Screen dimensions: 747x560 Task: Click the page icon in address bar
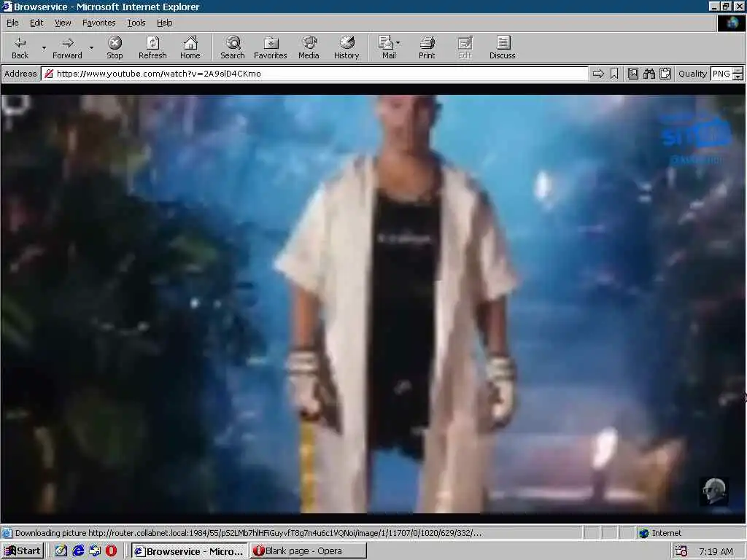point(48,74)
